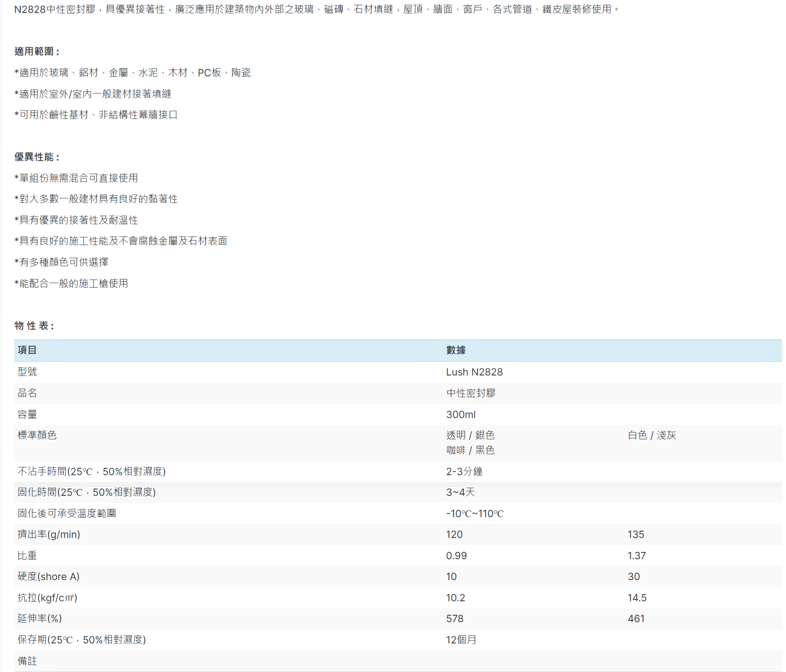Image resolution: width=786 pixels, height=672 pixels.
Task: Click the 適用範圍 heading
Action: [x=37, y=52]
